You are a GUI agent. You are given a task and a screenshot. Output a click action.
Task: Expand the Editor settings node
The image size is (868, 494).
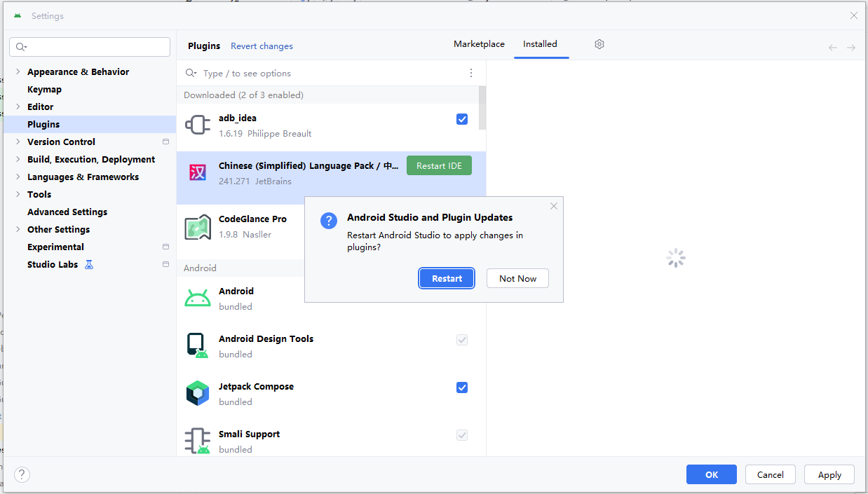click(18, 107)
